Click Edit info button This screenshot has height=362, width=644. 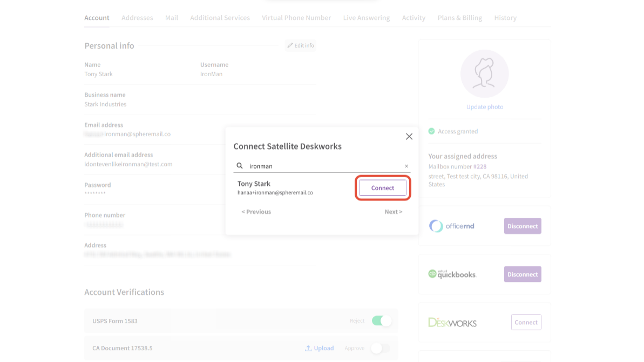click(x=301, y=45)
